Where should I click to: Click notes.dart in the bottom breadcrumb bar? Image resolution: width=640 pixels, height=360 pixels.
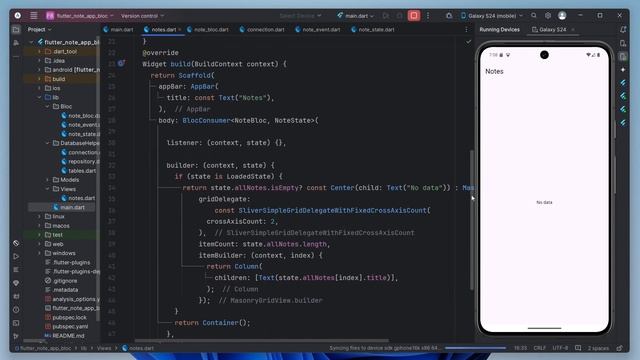pyautogui.click(x=138, y=348)
